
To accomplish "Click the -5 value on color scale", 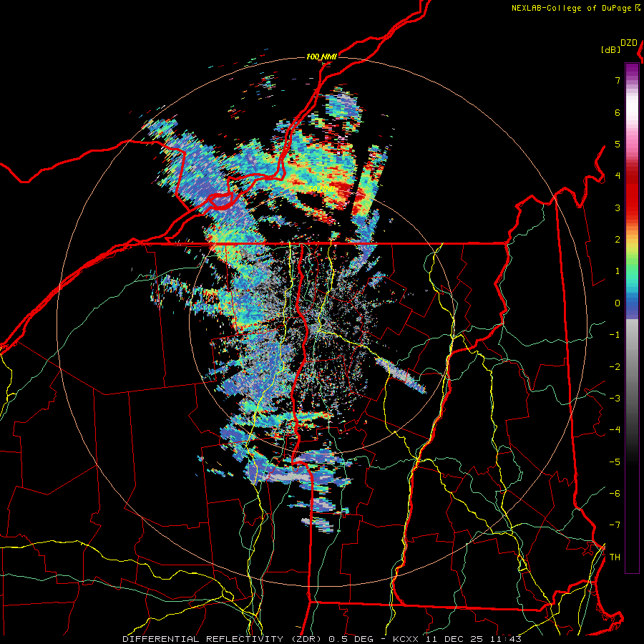I will pyautogui.click(x=615, y=462).
